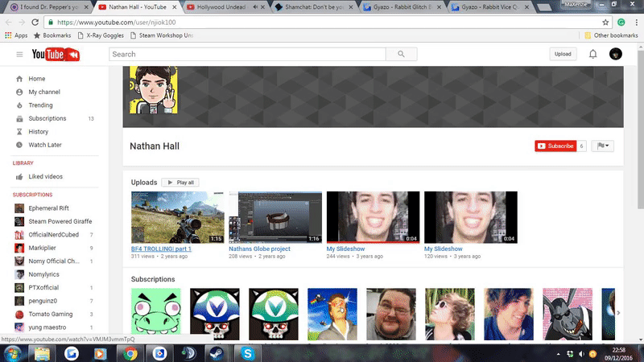Open PTXofficial subscription
The width and height of the screenshot is (644, 362).
coord(43,288)
